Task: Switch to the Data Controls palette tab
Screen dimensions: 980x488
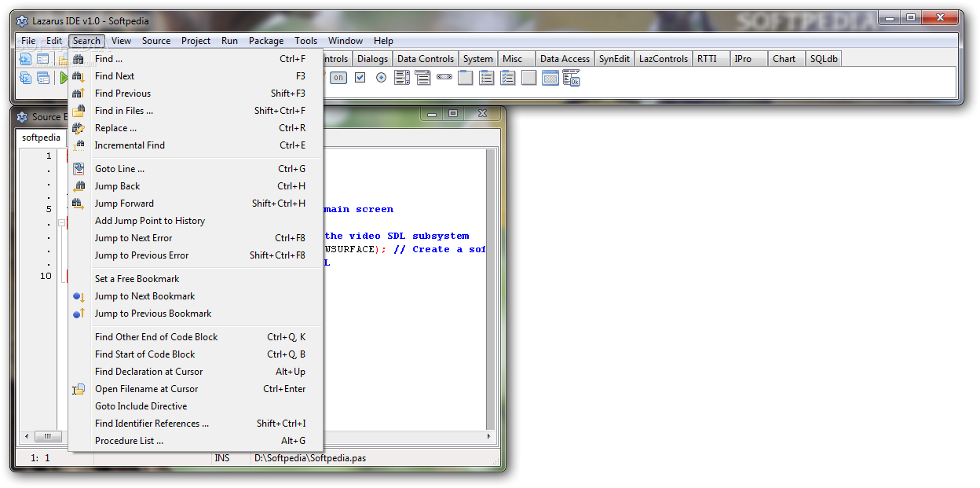Action: [426, 59]
